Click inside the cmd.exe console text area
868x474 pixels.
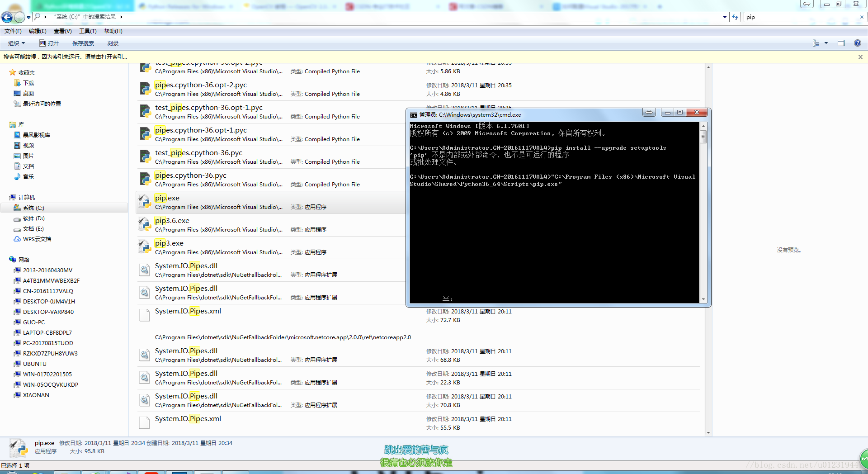(x=555, y=213)
